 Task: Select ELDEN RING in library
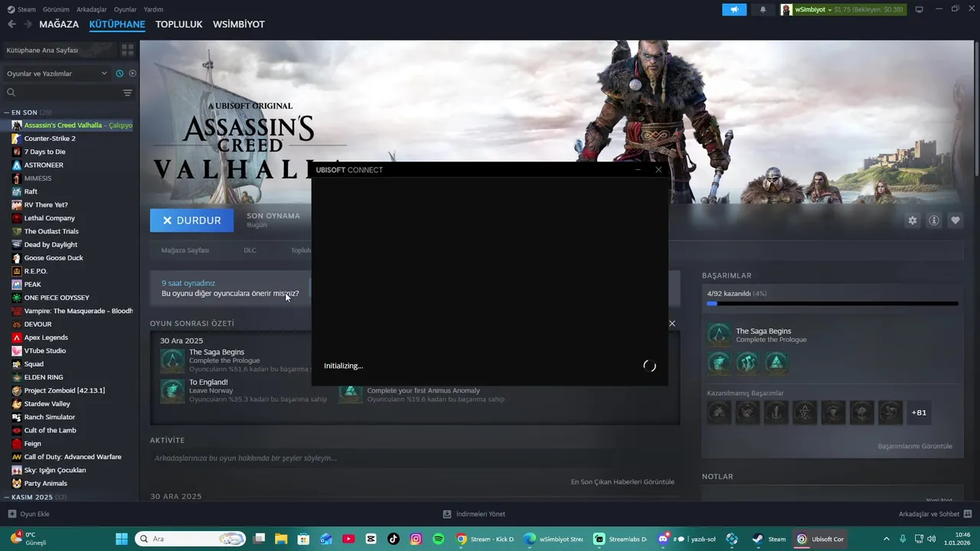[x=44, y=377]
